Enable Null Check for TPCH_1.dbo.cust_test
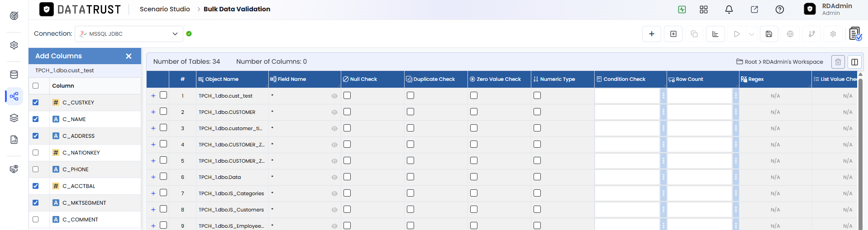The height and width of the screenshot is (230, 868). (x=347, y=95)
